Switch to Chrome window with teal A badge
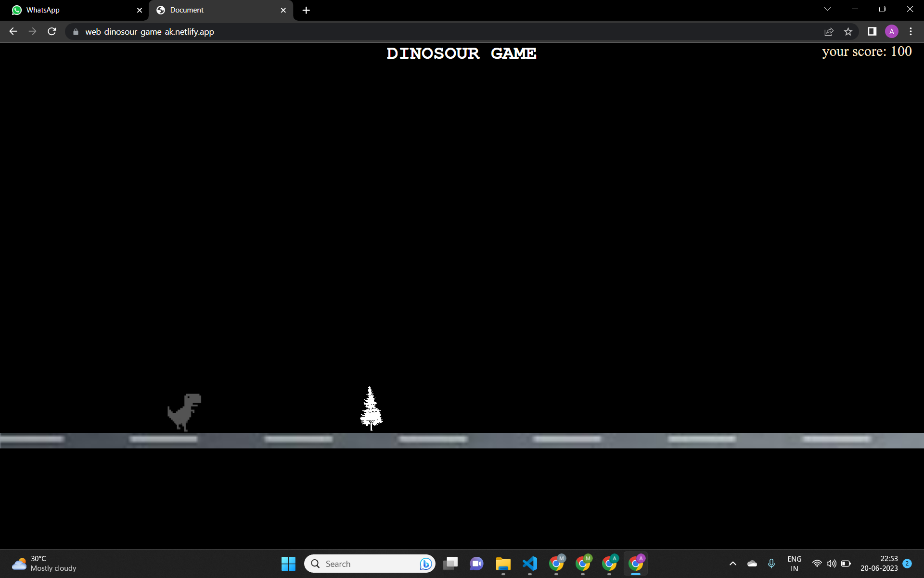924x578 pixels. pos(609,563)
